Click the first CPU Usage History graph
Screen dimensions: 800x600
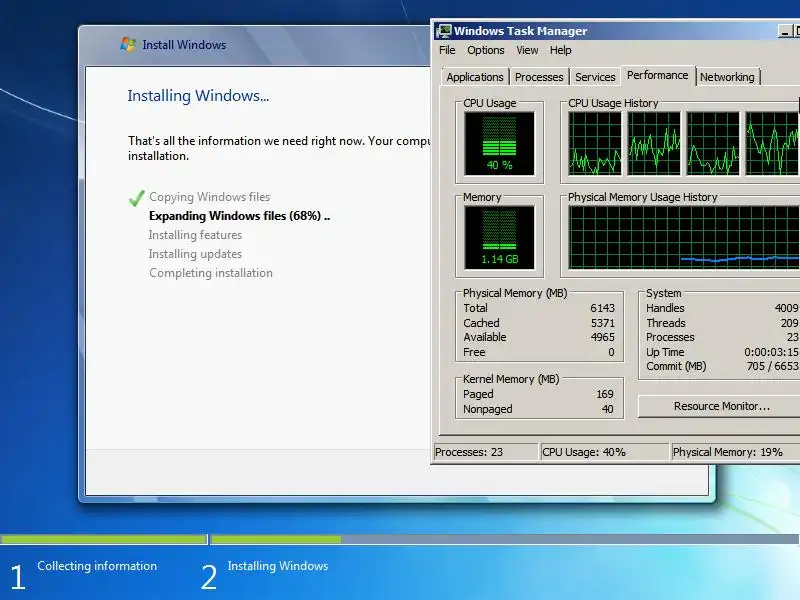(x=595, y=144)
